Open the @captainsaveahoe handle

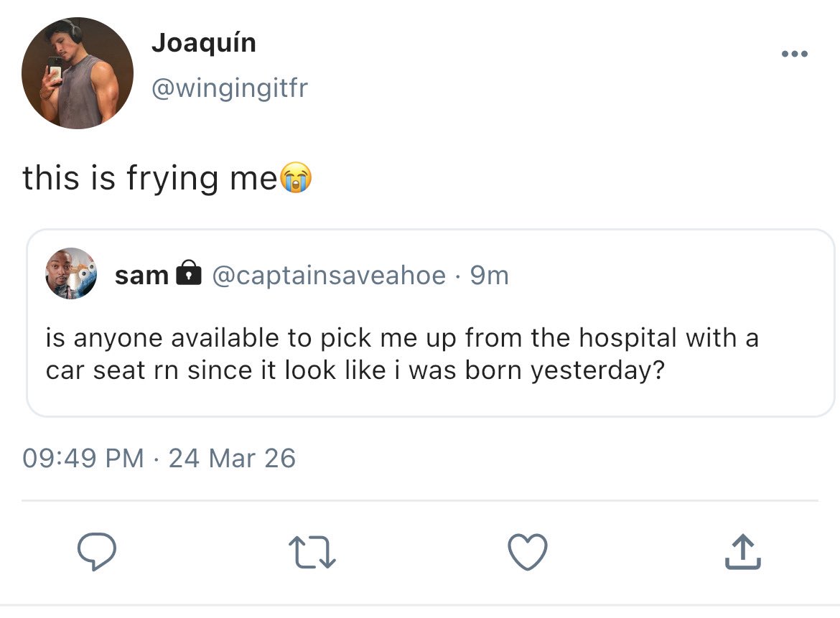328,275
